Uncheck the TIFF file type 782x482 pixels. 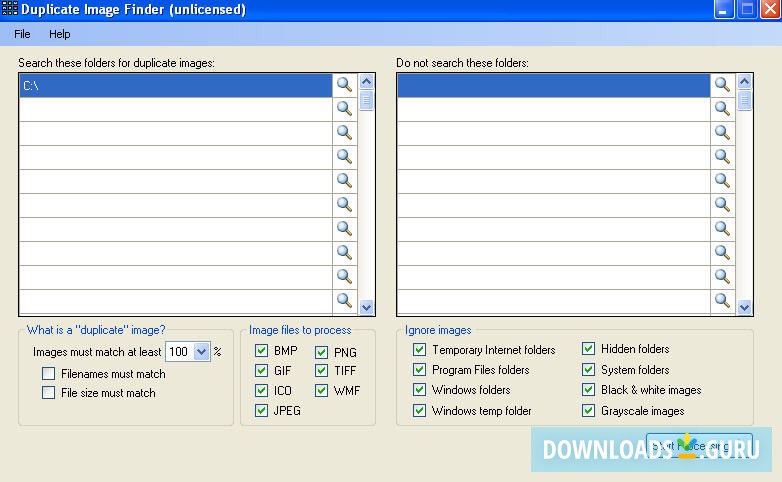coord(321,370)
